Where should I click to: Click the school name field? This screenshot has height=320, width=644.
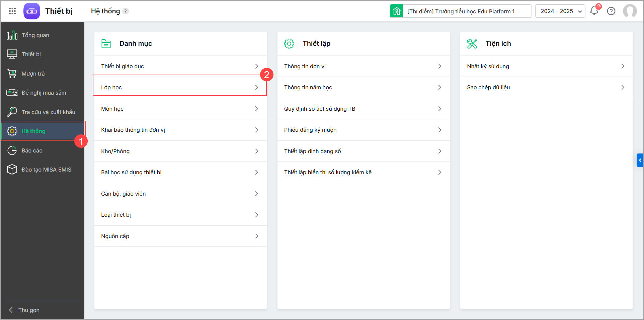click(x=467, y=11)
